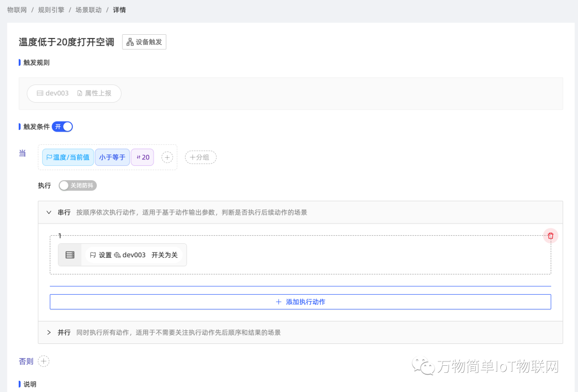
Task: Go to 物联网 in breadcrumb
Action: click(x=17, y=10)
